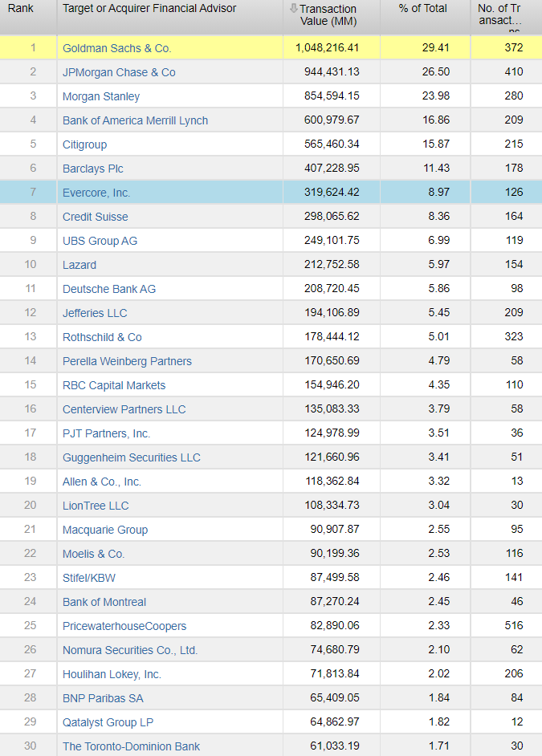
Task: Select the Citigroup advisor link
Action: [84, 144]
